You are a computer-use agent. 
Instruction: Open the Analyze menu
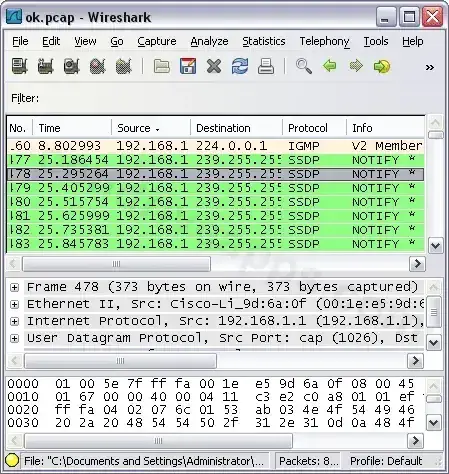[x=209, y=41]
